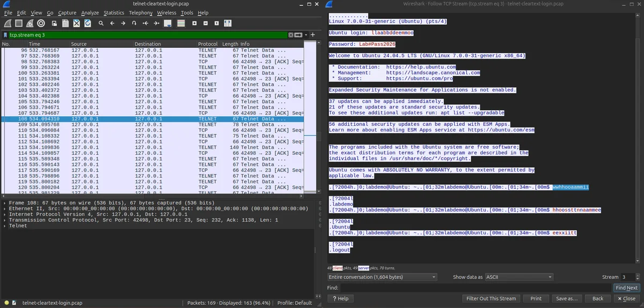The width and height of the screenshot is (644, 308).
Task: Open the Entire conversation dropdown
Action: (x=382, y=277)
